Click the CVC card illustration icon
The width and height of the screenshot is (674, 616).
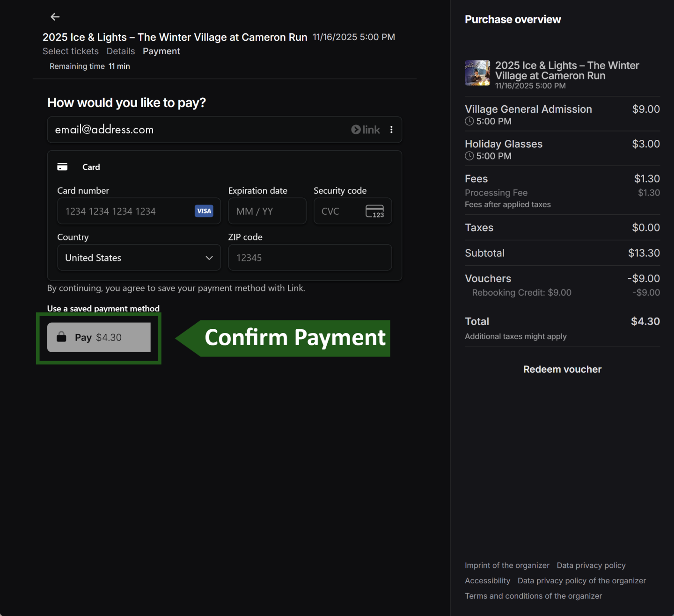pyautogui.click(x=375, y=211)
